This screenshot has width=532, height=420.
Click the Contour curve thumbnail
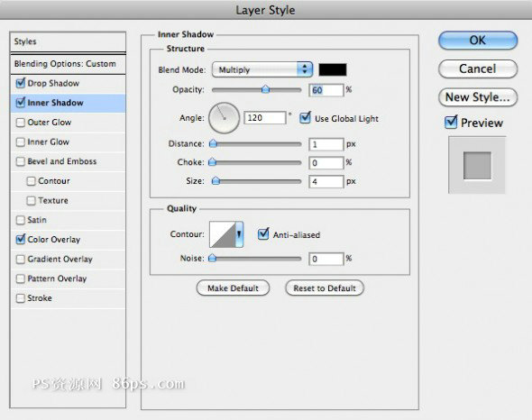coord(223,234)
